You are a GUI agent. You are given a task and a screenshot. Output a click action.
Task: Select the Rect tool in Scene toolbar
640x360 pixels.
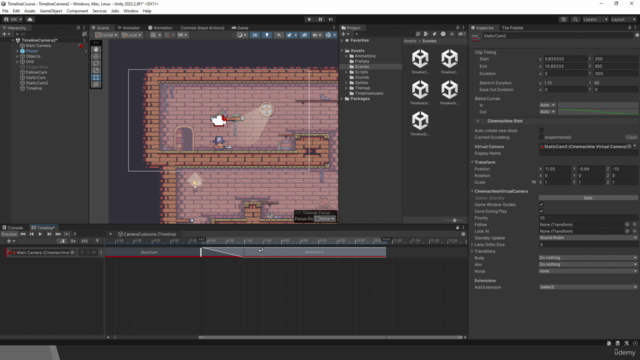point(96,77)
